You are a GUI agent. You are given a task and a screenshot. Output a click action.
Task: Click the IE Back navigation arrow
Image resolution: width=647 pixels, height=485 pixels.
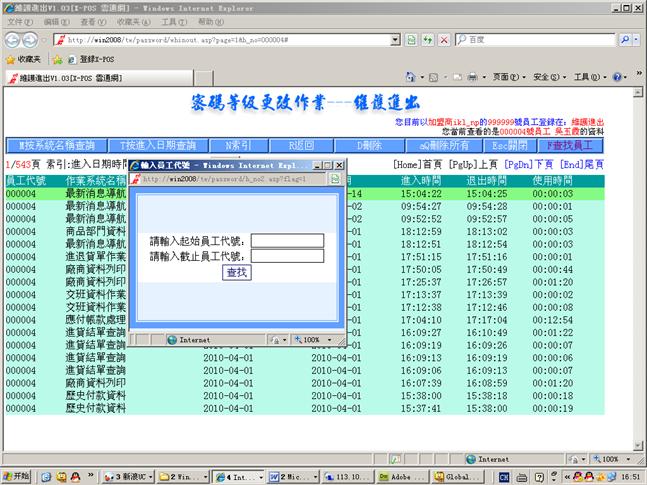[13, 39]
